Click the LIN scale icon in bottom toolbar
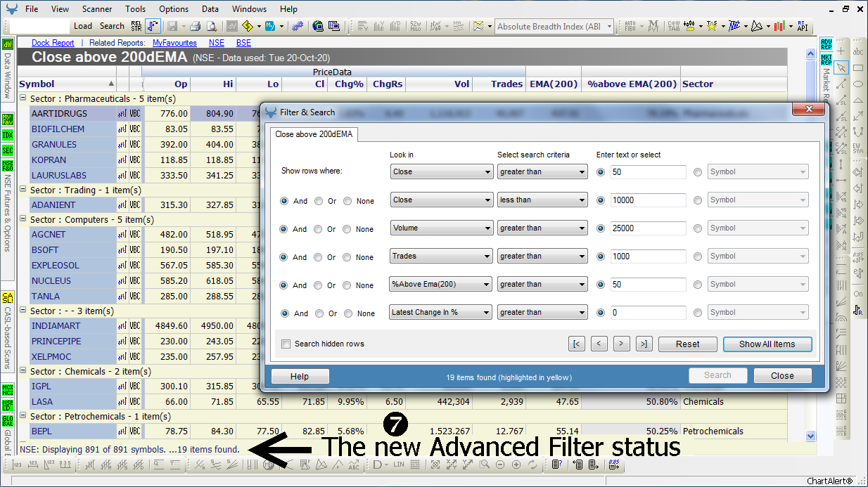Screen dimensions: 868x487 tap(399, 465)
